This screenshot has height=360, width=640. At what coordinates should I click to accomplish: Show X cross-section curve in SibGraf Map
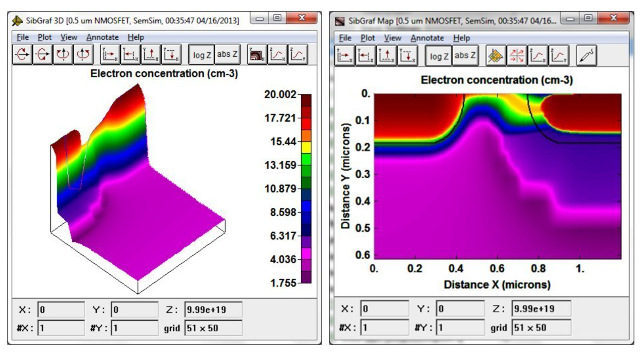tap(538, 56)
